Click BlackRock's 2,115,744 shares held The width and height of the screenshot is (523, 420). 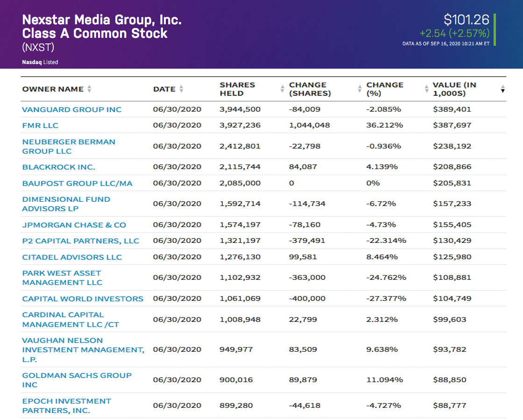click(240, 167)
